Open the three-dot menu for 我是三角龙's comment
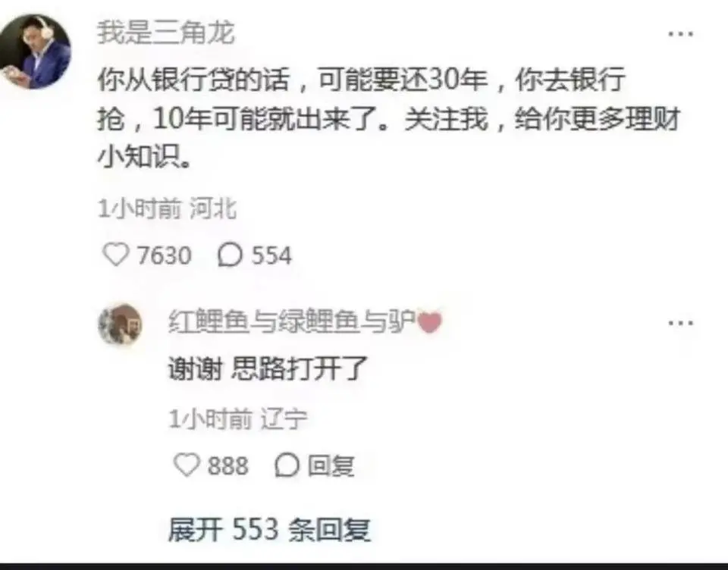 click(681, 34)
